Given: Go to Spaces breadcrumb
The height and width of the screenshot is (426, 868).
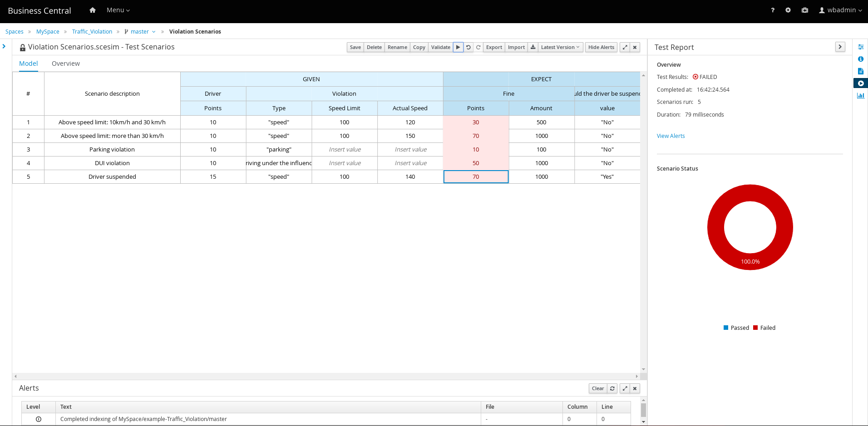Looking at the screenshot, I should tap(15, 32).
